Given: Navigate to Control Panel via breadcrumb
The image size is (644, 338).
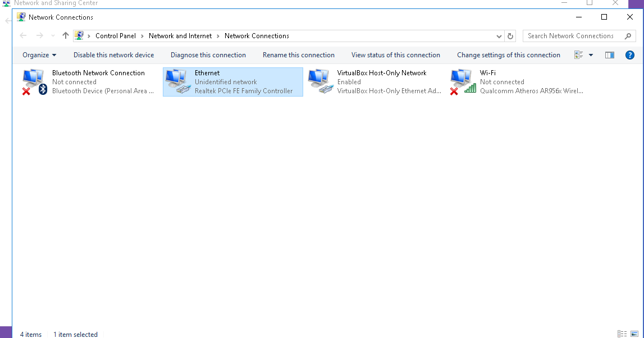Looking at the screenshot, I should click(x=116, y=35).
